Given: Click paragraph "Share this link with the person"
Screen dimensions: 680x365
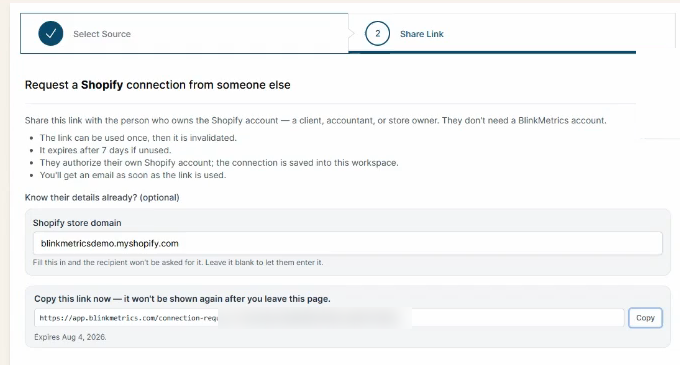Looking at the screenshot, I should point(315,121).
